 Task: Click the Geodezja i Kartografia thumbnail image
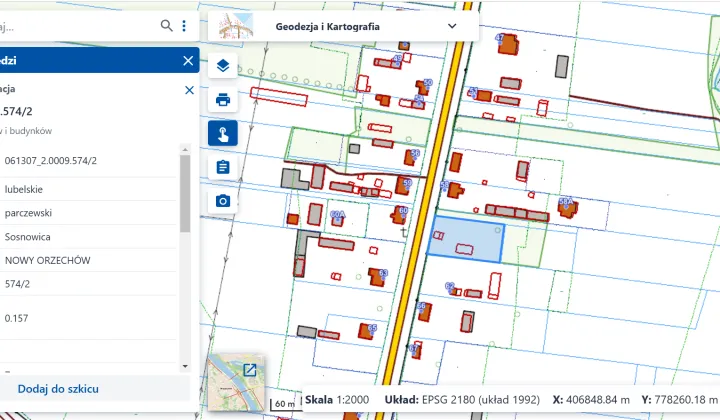coord(236,26)
